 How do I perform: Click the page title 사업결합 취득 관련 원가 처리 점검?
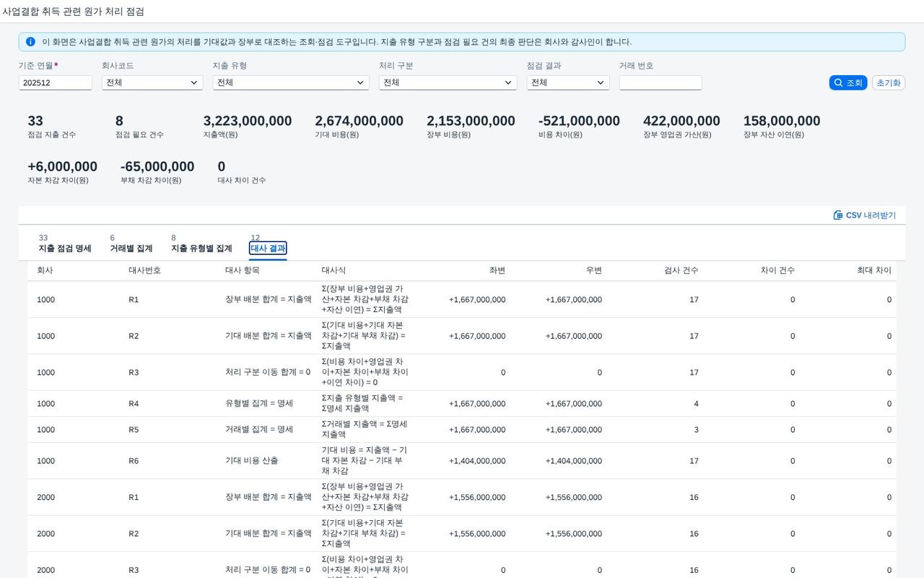tap(73, 12)
